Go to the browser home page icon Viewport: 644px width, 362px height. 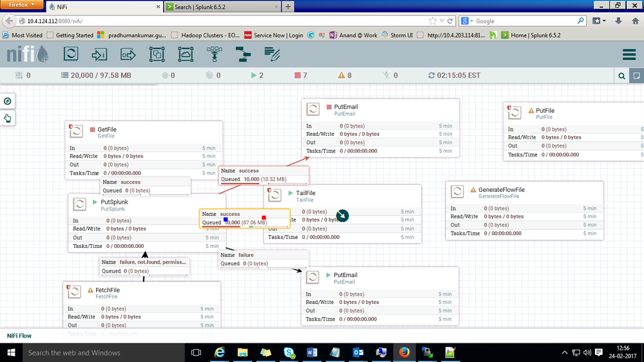[636, 21]
